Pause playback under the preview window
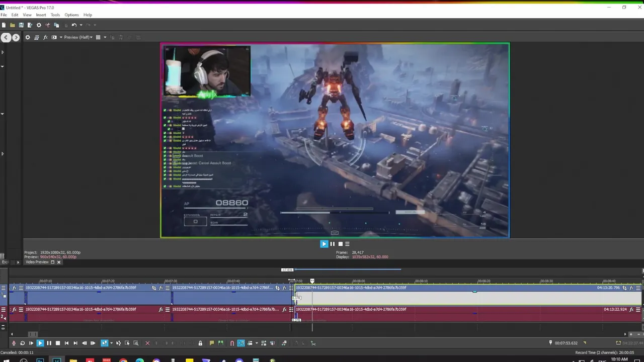Image resolution: width=644 pixels, height=362 pixels. click(332, 244)
